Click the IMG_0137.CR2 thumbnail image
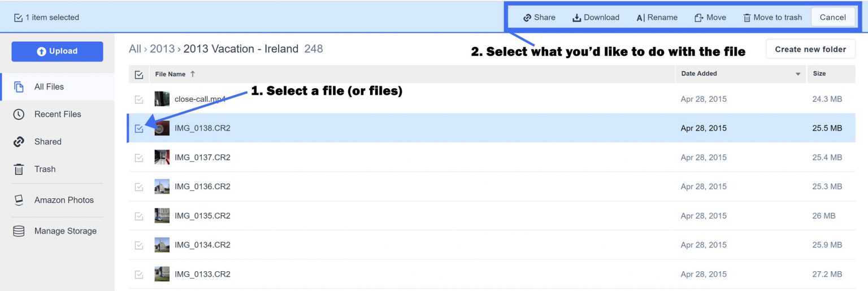 pyautogui.click(x=162, y=157)
